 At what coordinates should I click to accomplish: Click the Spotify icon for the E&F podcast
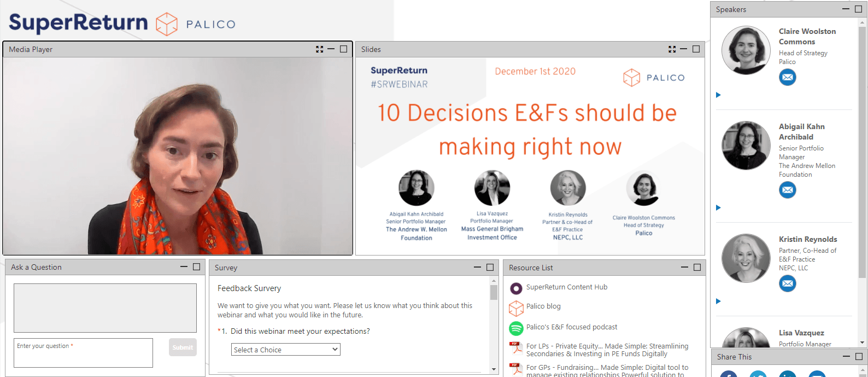click(x=516, y=328)
